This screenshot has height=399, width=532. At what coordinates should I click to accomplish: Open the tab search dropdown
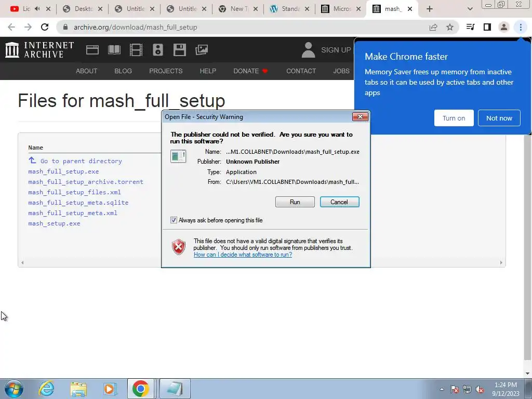[470, 9]
